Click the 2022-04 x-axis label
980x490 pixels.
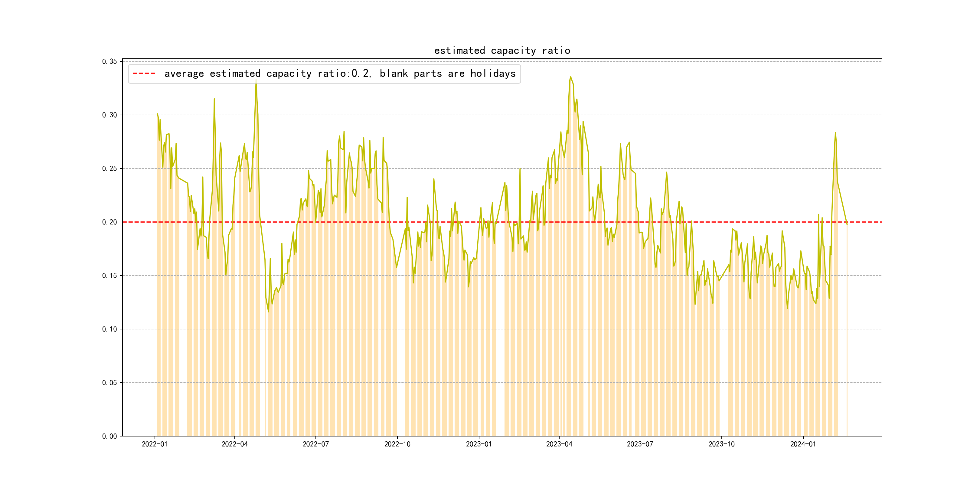[x=234, y=444]
